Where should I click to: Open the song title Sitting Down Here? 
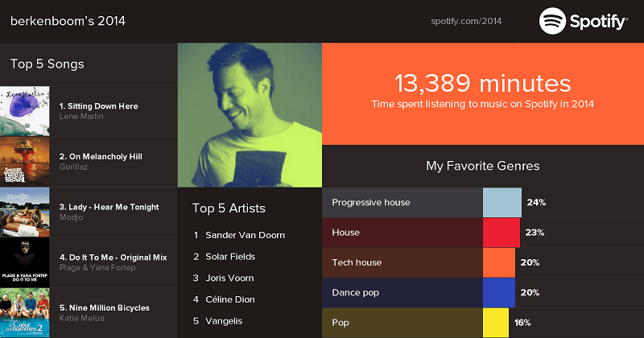pos(99,106)
